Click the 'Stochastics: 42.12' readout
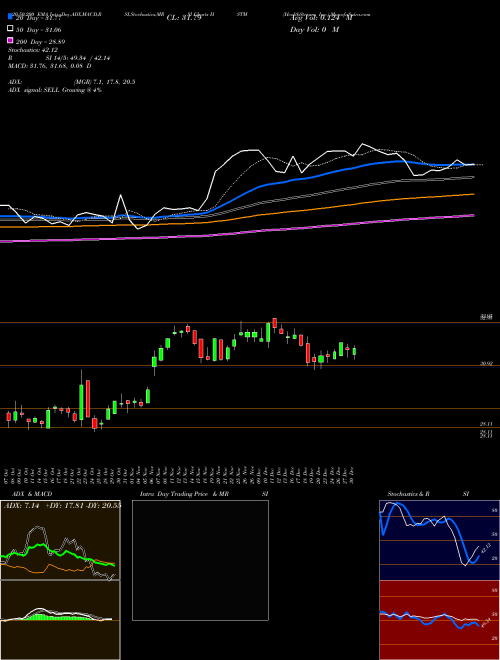This screenshot has height=660, width=500. click(33, 50)
